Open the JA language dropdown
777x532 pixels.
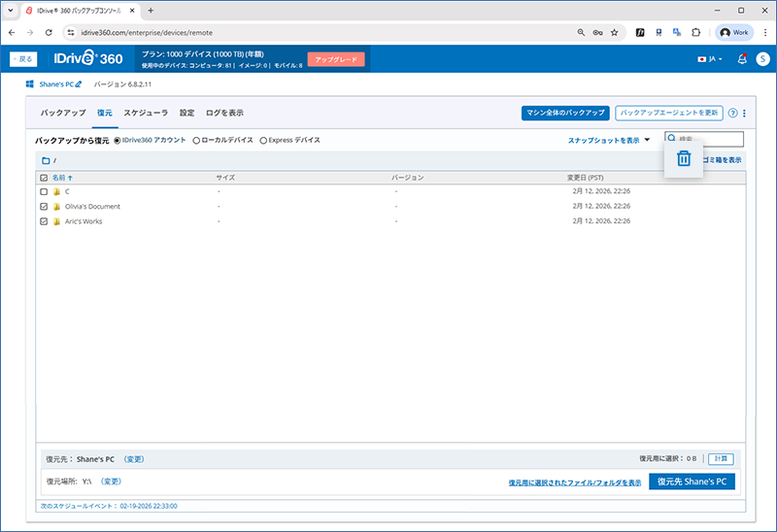coord(710,59)
